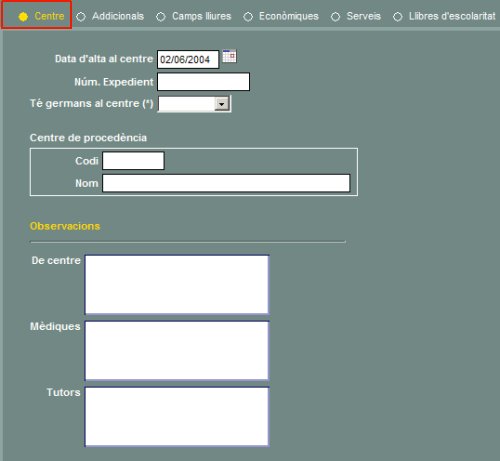Open Llibres d'escolaritat section
This screenshot has width=500, height=461.
(398, 17)
